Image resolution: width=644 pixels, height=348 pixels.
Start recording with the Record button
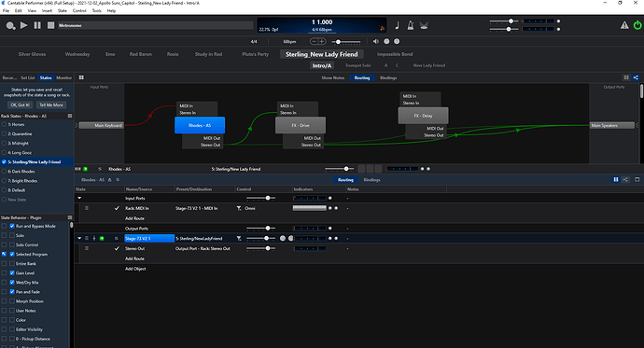(10, 25)
